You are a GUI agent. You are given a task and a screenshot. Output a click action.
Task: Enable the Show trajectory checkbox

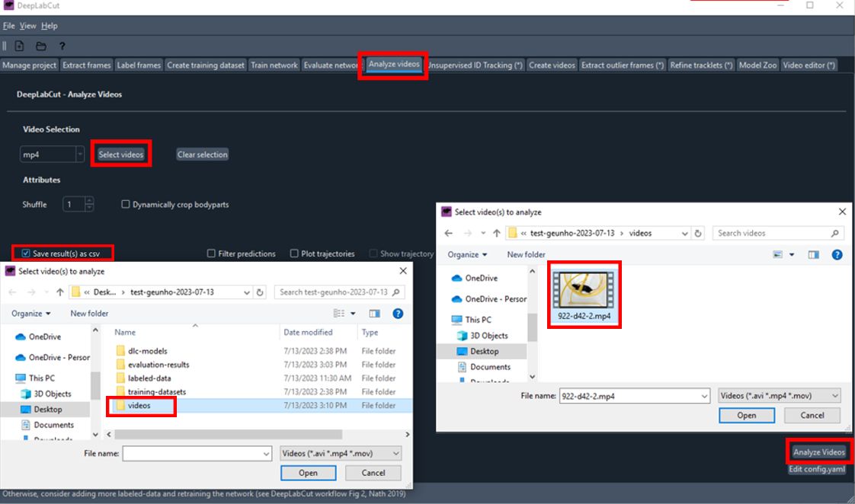click(x=373, y=254)
